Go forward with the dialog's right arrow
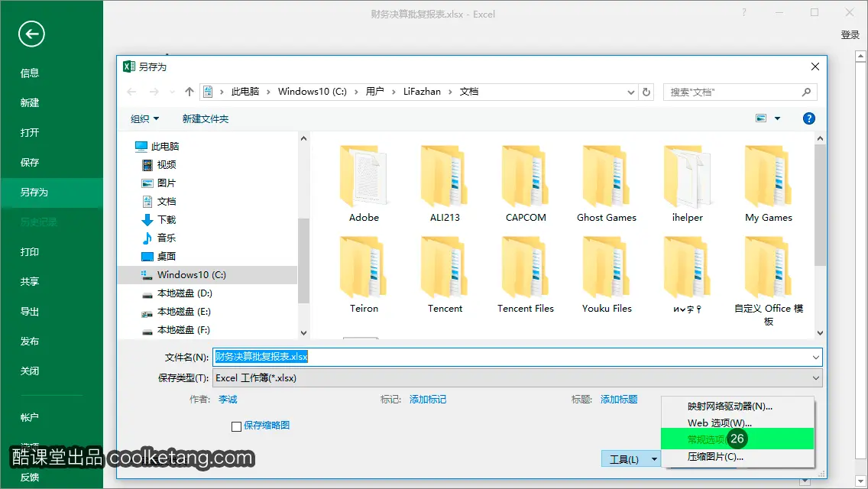Screen dimensions: 868x489 coord(154,92)
